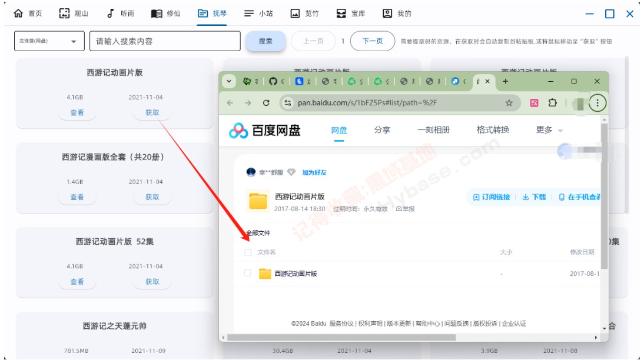
Task: Click the 西游记之天蓬元帅 card title
Action: [x=115, y=326]
